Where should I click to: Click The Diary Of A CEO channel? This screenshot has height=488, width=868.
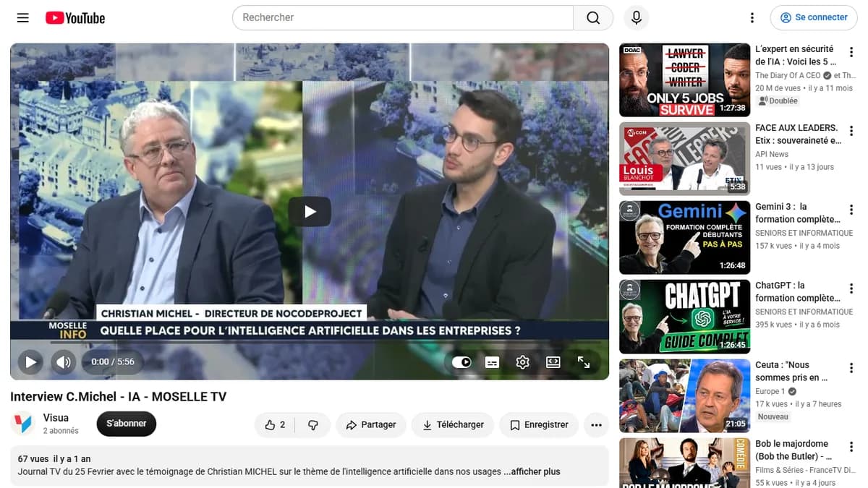pyautogui.click(x=788, y=75)
